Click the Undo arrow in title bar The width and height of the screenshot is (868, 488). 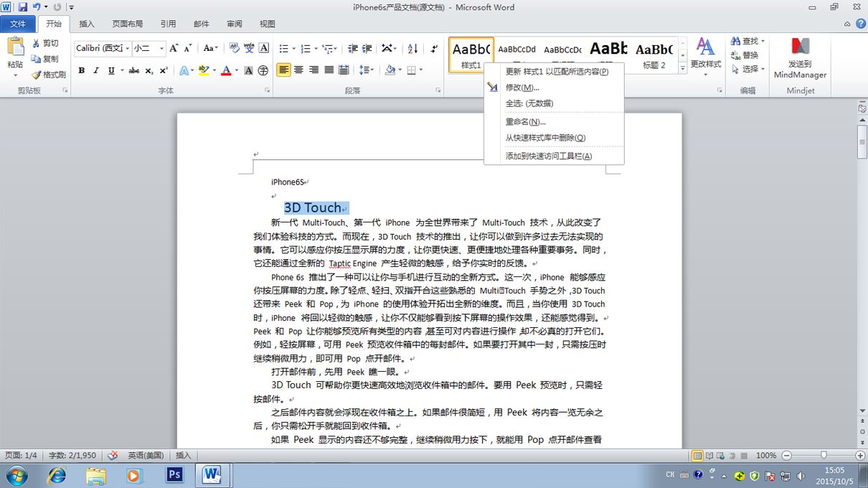click(36, 7)
